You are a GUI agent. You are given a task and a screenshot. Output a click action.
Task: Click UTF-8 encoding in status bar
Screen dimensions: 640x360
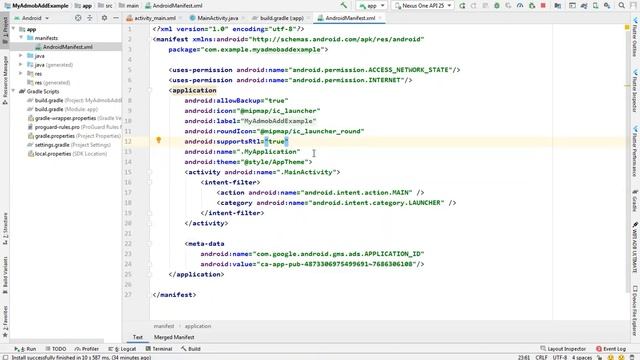560,357
